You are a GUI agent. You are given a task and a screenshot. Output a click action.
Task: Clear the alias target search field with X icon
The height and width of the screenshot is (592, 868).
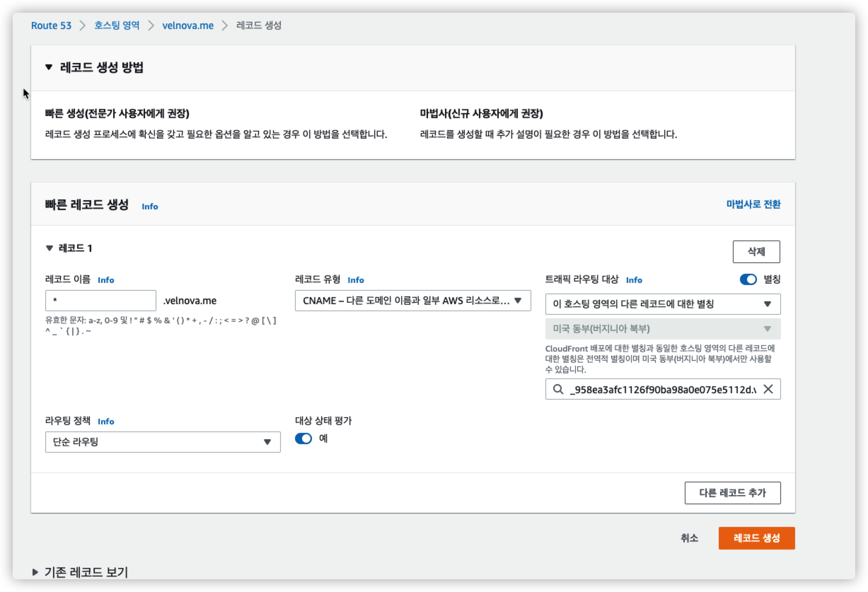click(768, 389)
